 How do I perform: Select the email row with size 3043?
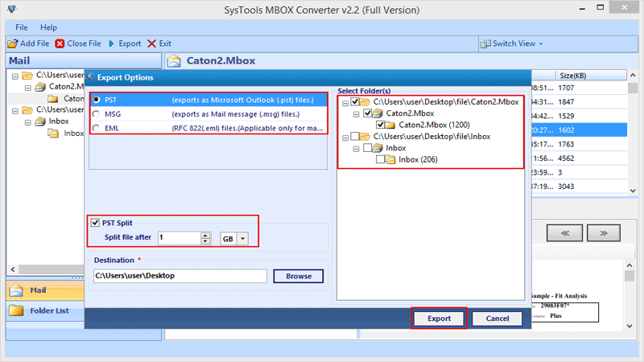tap(579, 187)
